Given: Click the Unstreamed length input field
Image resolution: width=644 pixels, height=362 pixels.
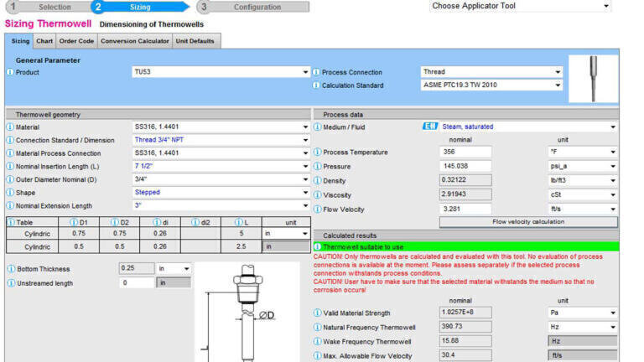Looking at the screenshot, I should (137, 282).
